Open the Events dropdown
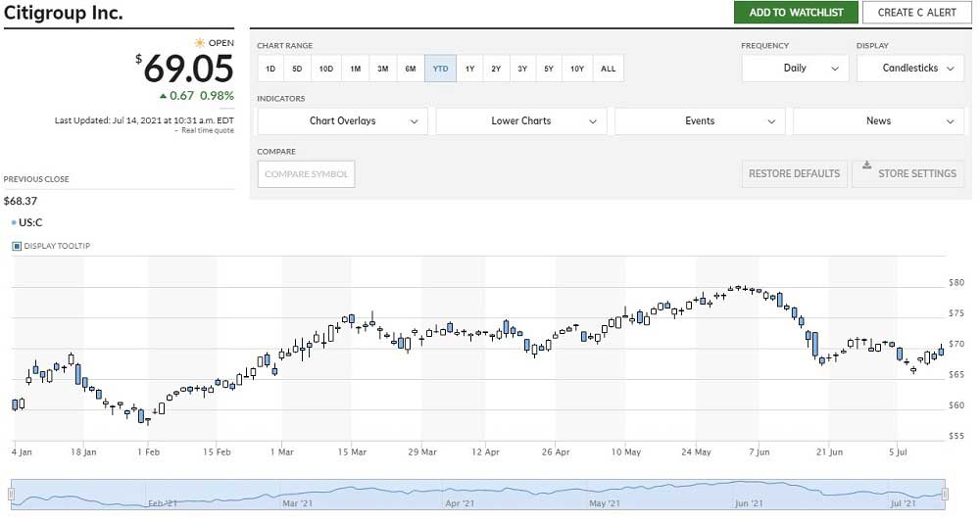Viewport: 980px width, 521px height. coord(700,121)
